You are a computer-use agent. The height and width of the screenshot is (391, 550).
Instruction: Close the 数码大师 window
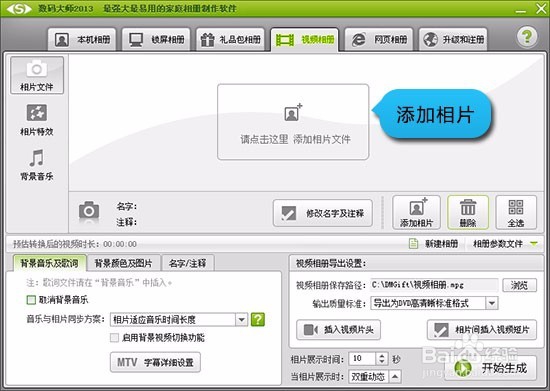541,9
